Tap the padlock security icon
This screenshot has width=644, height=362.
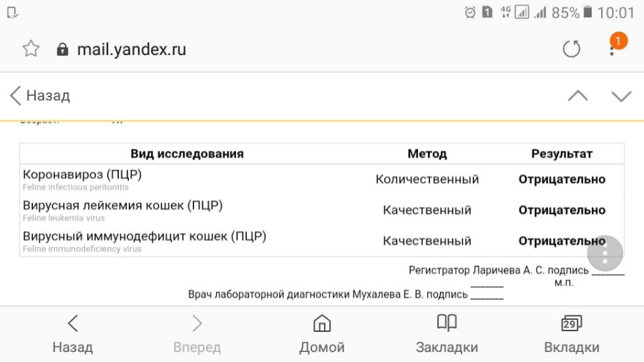(62, 49)
